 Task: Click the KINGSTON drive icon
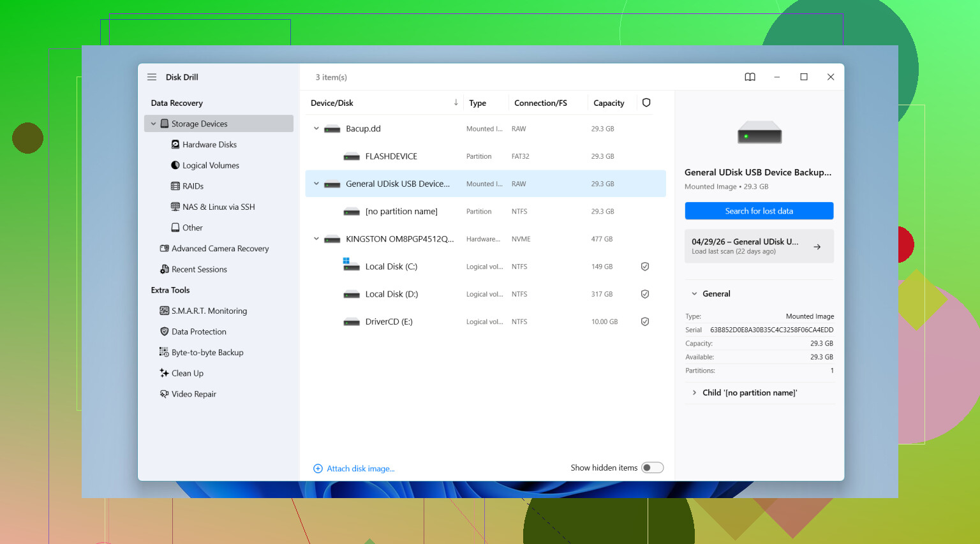(x=332, y=240)
